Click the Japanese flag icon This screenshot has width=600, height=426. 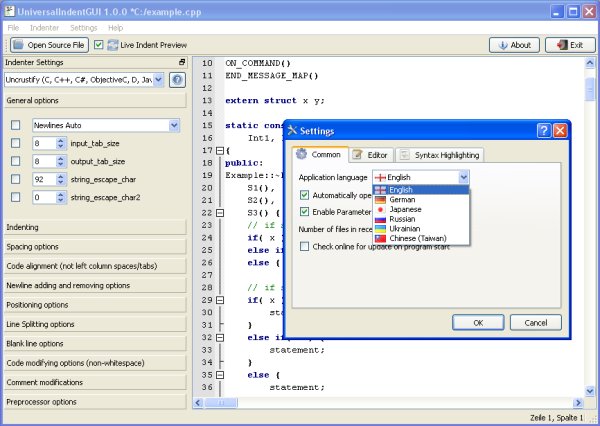tap(380, 209)
